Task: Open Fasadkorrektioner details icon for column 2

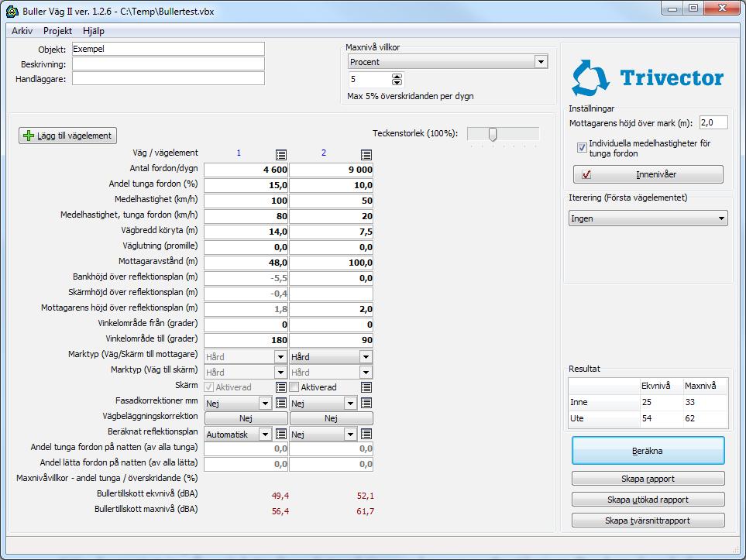Action: pyautogui.click(x=366, y=403)
